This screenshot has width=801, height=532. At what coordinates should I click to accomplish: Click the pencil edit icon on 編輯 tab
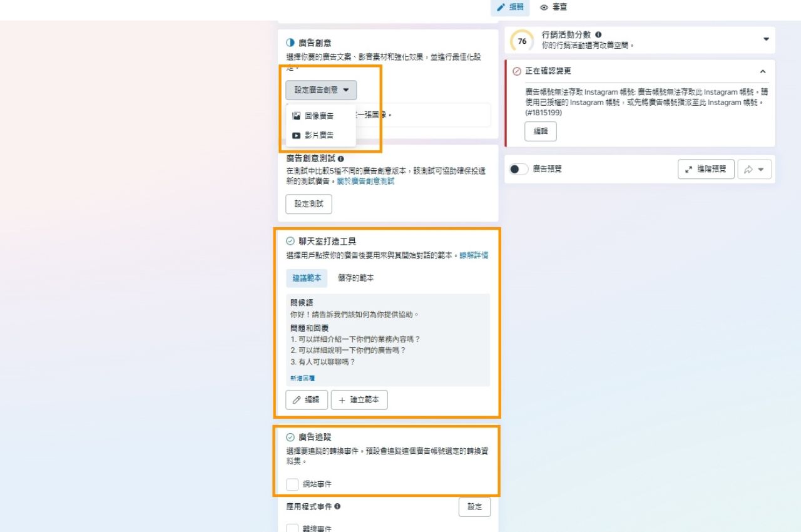pyautogui.click(x=502, y=8)
